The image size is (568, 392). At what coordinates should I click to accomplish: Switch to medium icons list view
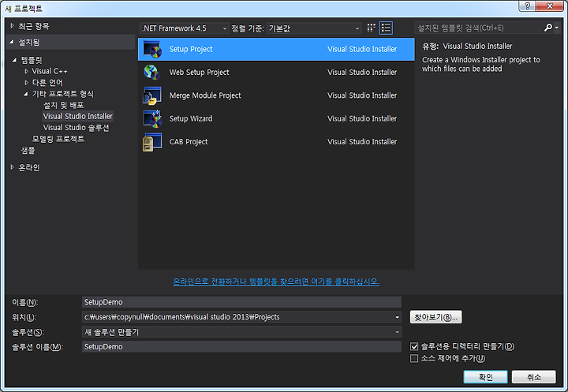click(386, 28)
